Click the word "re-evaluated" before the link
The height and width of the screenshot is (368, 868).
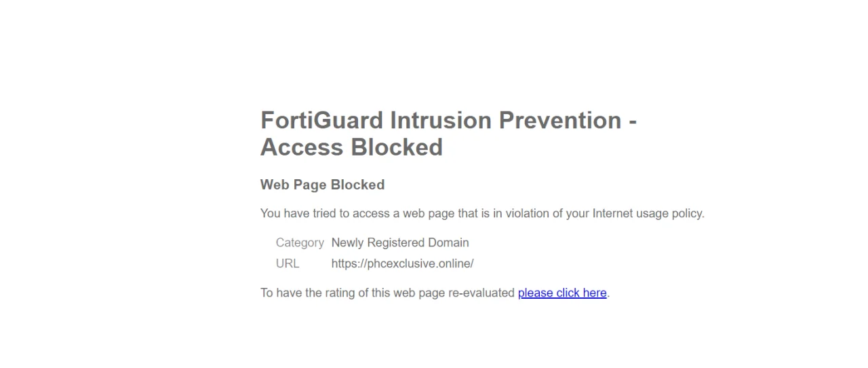(481, 293)
